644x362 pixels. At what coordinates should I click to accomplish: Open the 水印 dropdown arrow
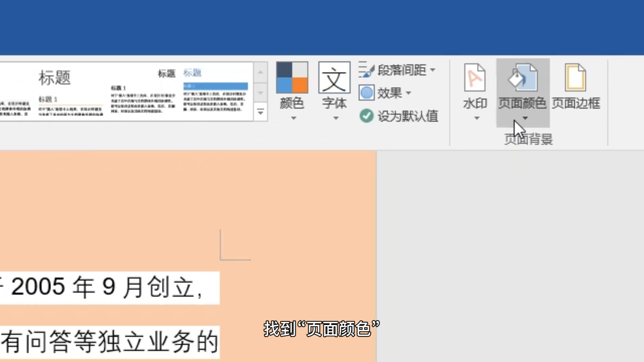point(476,118)
